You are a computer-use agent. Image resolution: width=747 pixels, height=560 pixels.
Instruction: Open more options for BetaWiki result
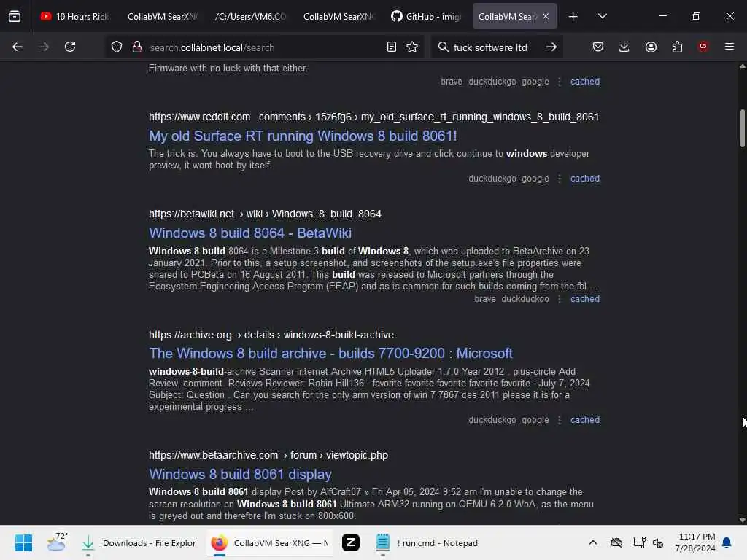pos(560,299)
